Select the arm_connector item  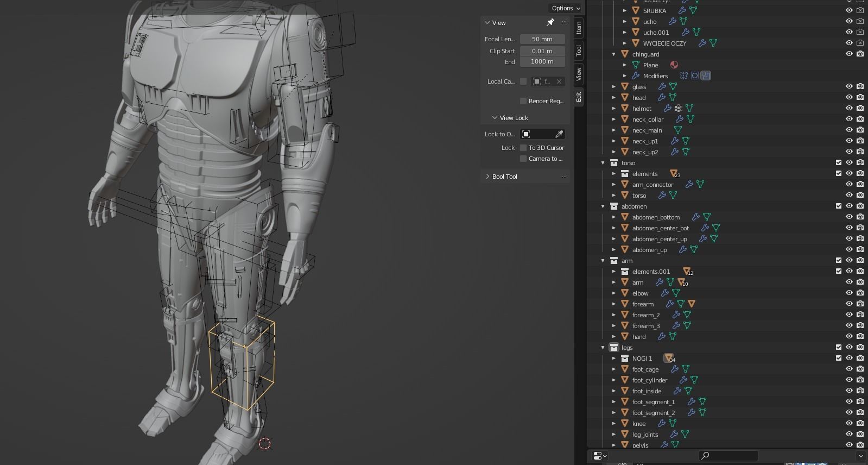click(652, 185)
